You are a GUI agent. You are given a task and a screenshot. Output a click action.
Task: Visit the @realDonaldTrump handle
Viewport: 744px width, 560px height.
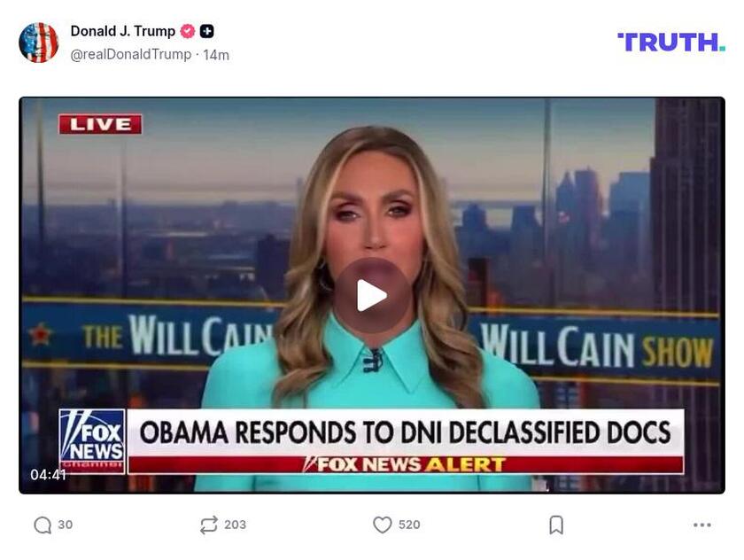131,55
